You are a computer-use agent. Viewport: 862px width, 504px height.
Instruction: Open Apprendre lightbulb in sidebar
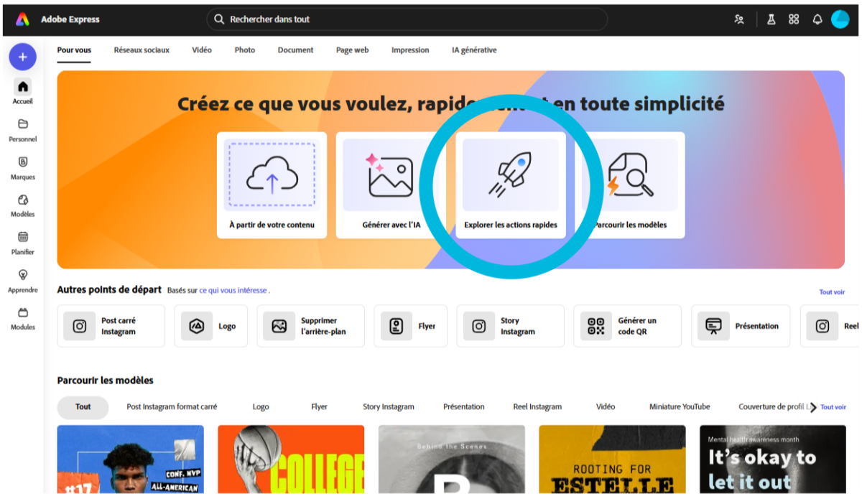pyautogui.click(x=23, y=280)
